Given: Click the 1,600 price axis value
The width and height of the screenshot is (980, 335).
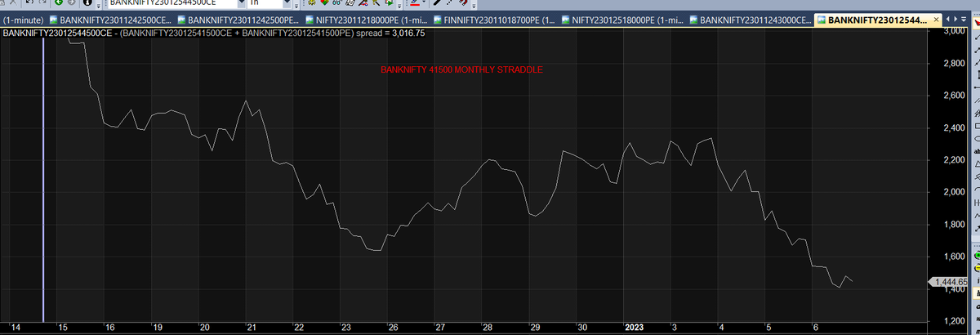Looking at the screenshot, I should click(953, 257).
